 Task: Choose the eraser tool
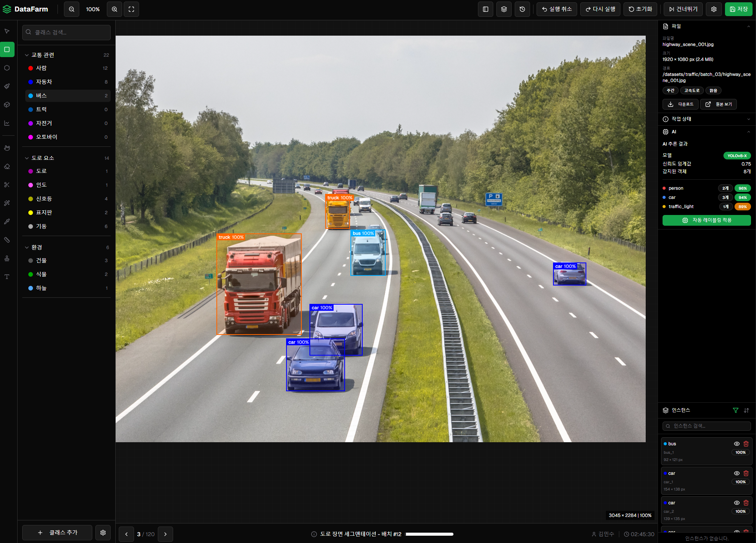[x=7, y=166]
